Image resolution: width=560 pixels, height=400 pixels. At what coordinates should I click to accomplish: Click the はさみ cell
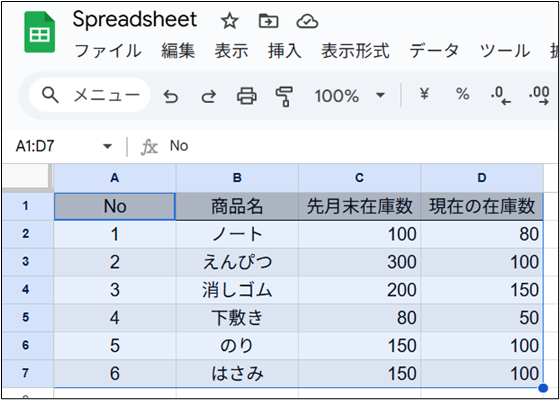(237, 374)
